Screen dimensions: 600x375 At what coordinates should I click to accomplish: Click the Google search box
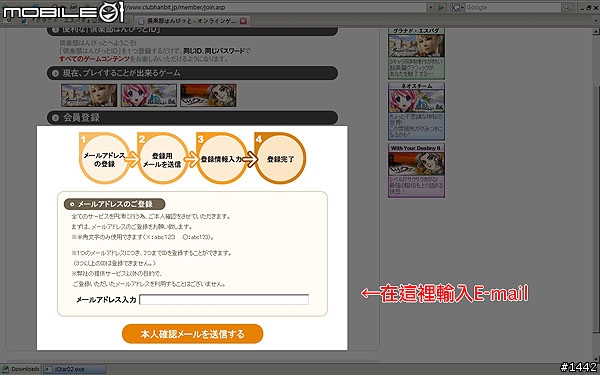[513, 7]
